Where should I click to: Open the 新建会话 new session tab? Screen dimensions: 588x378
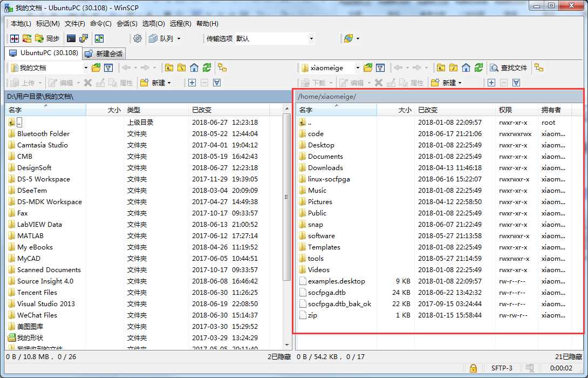[104, 53]
